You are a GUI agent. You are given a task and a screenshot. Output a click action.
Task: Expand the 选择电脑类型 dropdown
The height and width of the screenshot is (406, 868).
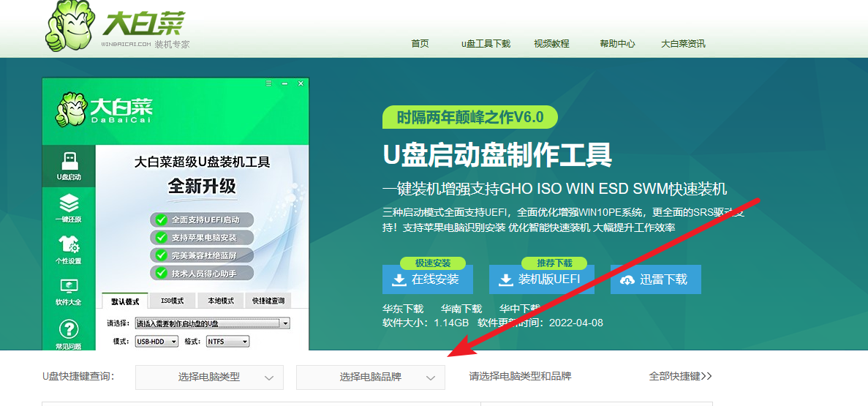(x=209, y=377)
